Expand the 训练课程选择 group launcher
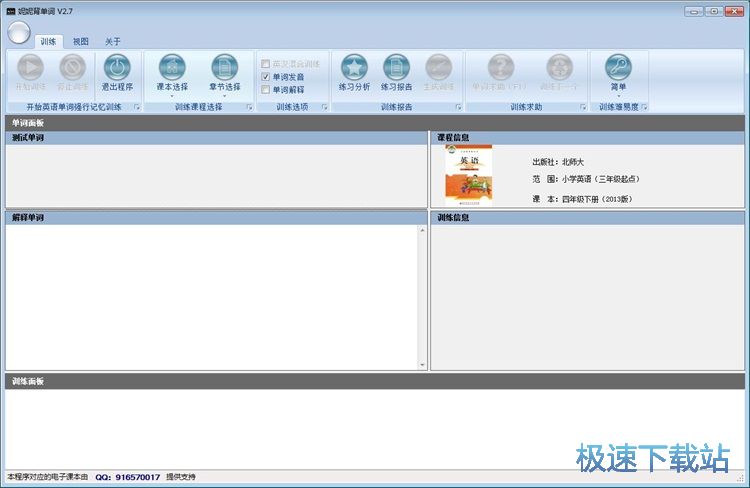 (249, 107)
